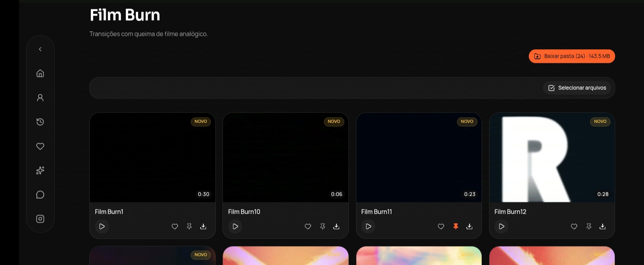Click the 0:06 duration on Film Burn10
Image resolution: width=644 pixels, height=265 pixels.
(337, 194)
